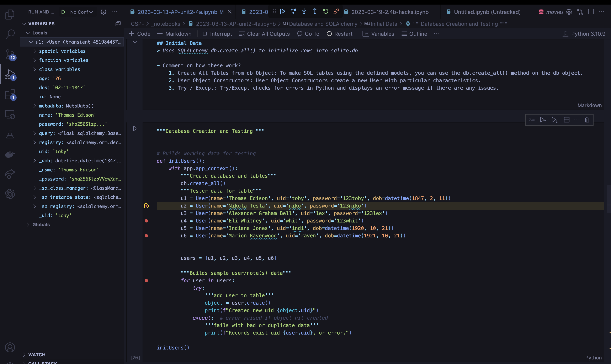Click the Python 3.10.9 kernel selector
Image resolution: width=611 pixels, height=364 pixels.
pyautogui.click(x=584, y=34)
